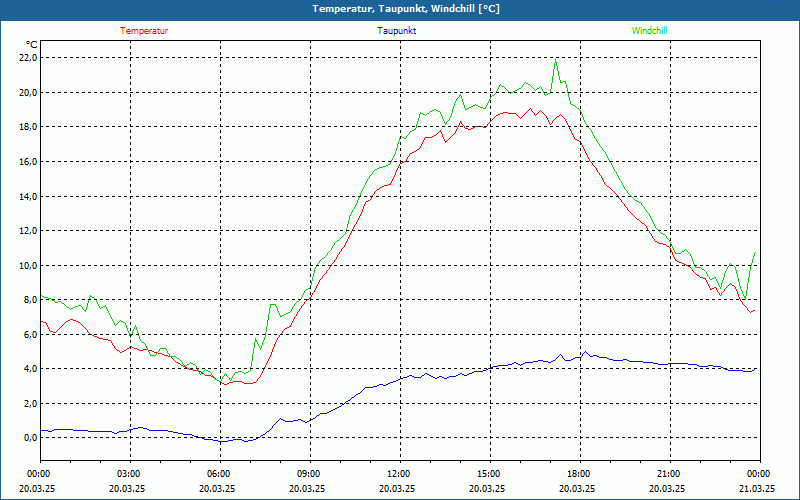Click the 2,0 y-axis value

[30, 403]
